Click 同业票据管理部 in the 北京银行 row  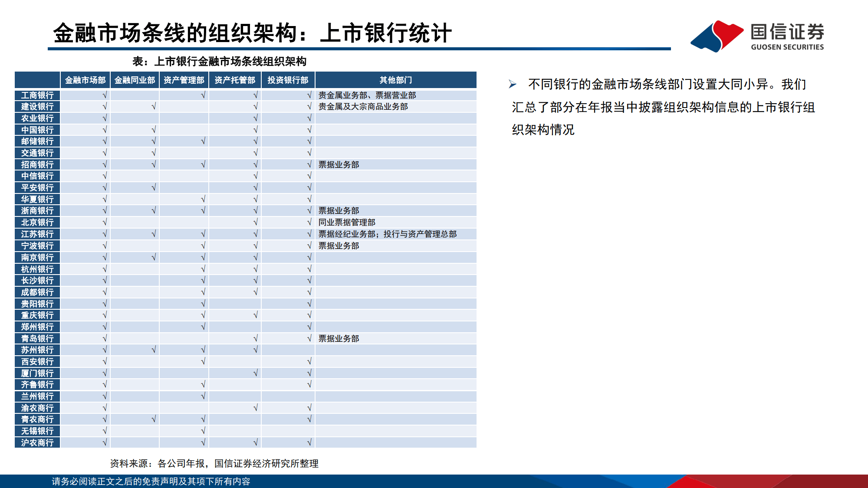pos(347,223)
